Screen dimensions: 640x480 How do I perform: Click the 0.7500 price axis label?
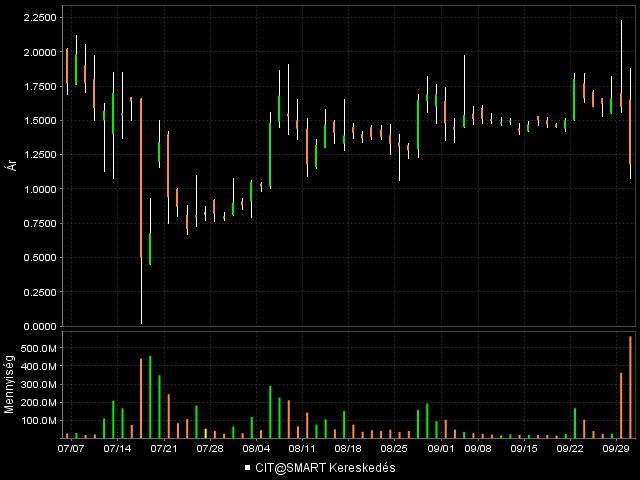40,224
